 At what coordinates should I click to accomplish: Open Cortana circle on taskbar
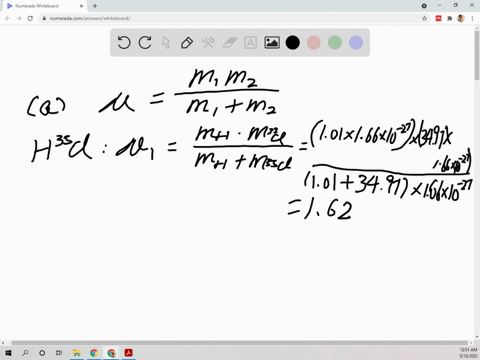42,353
